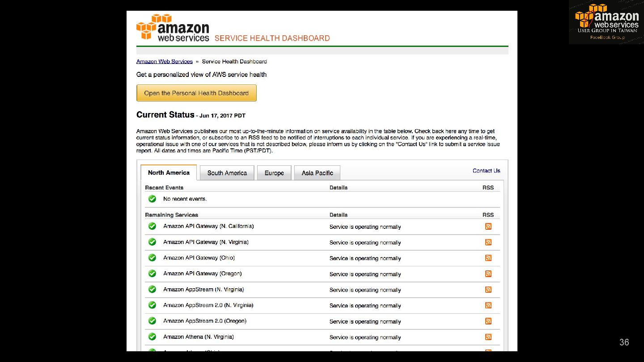Open RSS feed for API Gateway (N. Virginia)
The width and height of the screenshot is (644, 362).
click(x=488, y=242)
